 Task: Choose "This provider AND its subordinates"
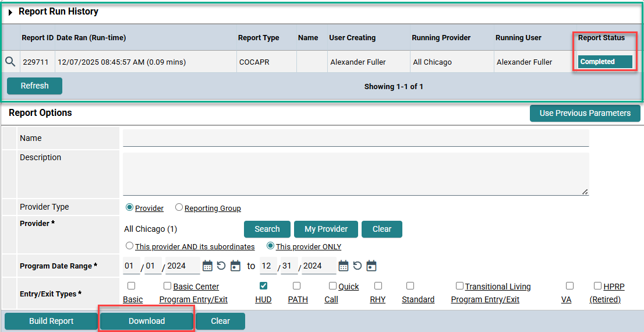(130, 246)
